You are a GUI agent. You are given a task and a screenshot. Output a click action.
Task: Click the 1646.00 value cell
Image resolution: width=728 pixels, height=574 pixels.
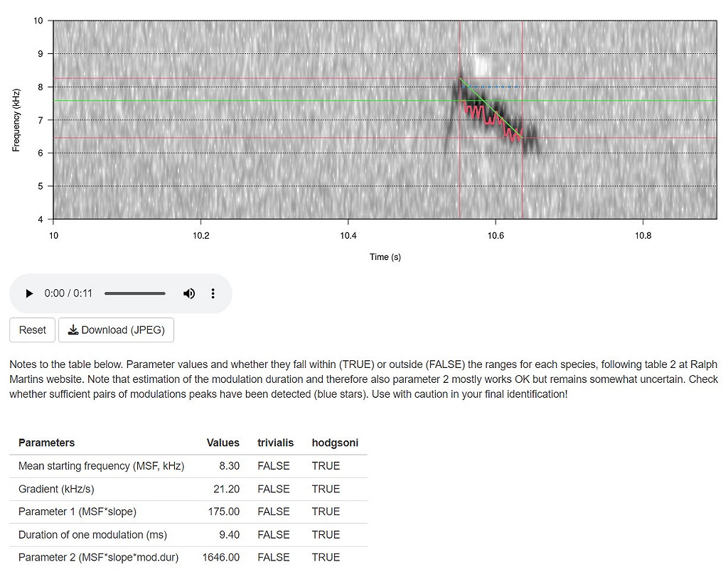point(221,557)
